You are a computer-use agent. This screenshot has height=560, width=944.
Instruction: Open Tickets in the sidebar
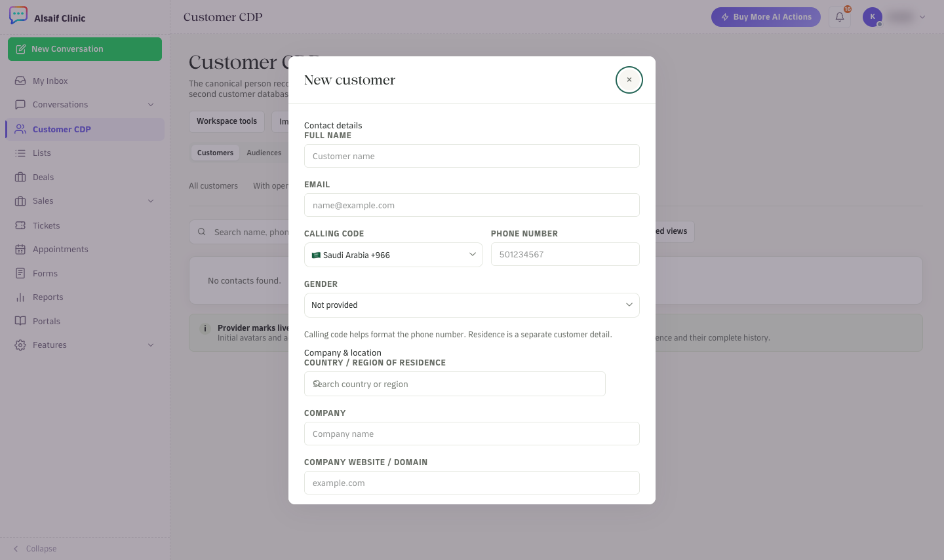click(85, 225)
